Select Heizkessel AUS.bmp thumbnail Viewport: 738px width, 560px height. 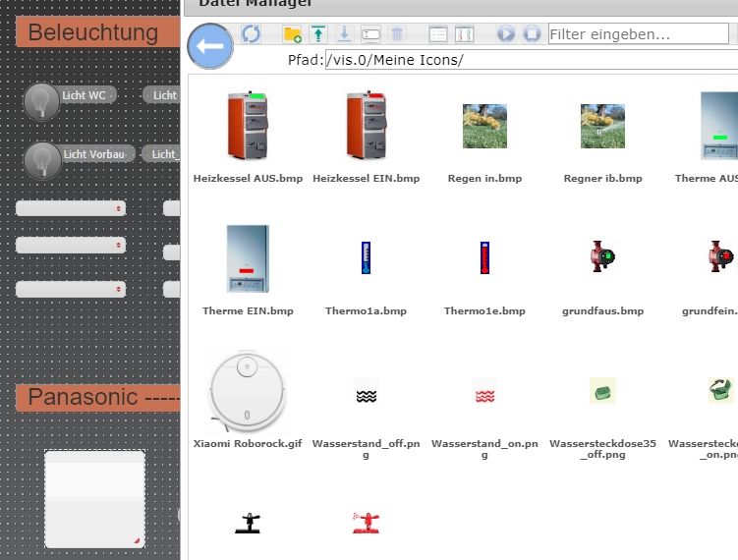pyautogui.click(x=248, y=125)
